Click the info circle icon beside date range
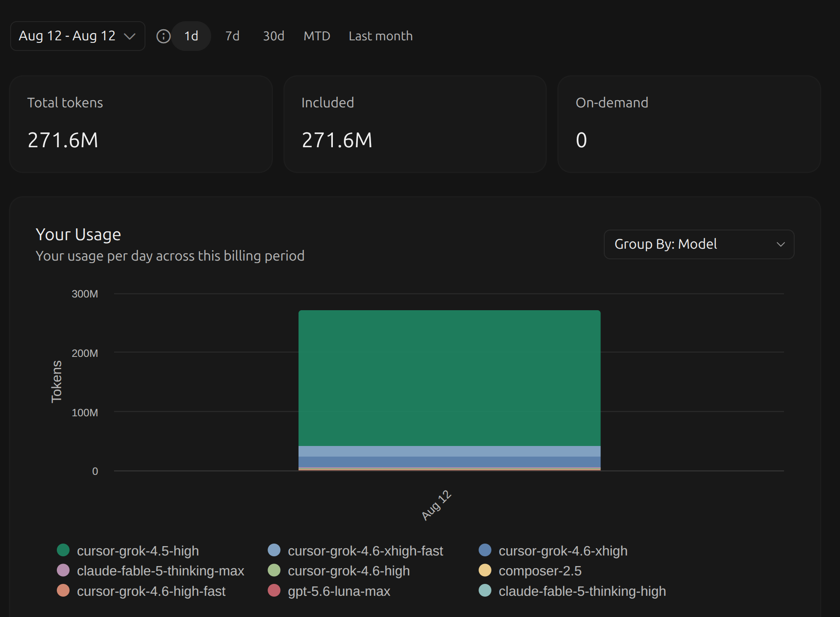The width and height of the screenshot is (840, 617). coord(163,36)
